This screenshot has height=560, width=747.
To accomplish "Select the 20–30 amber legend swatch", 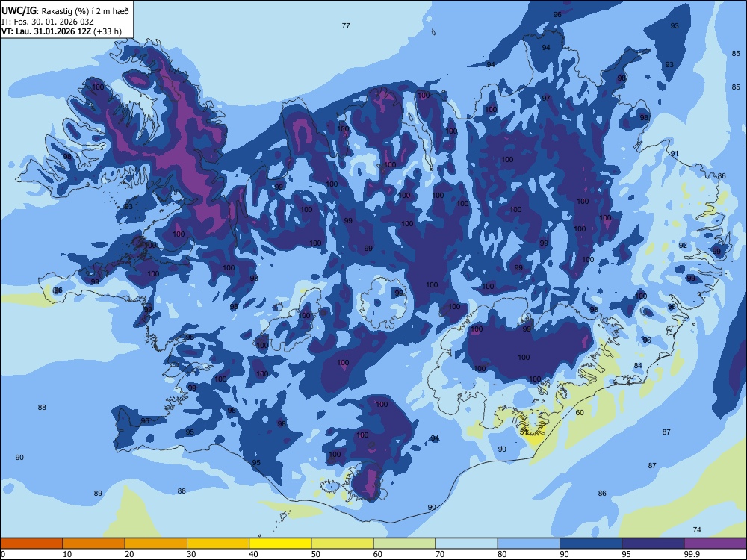I will [x=156, y=544].
